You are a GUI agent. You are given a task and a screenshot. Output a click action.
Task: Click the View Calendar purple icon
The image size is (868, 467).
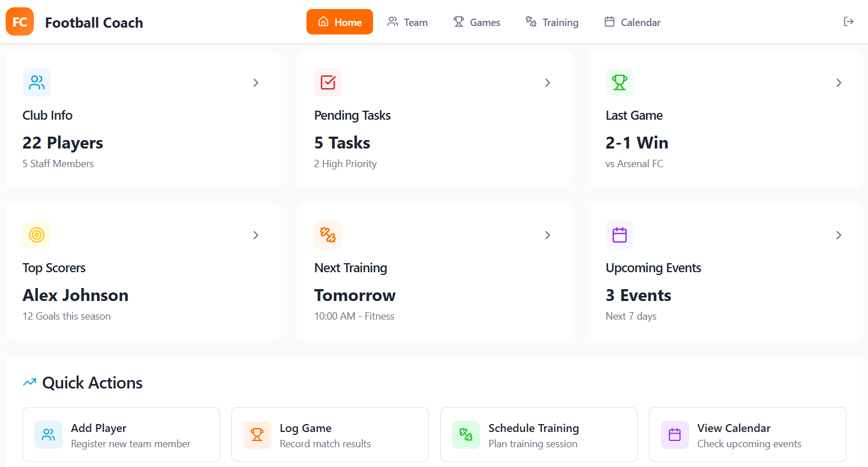pyautogui.click(x=675, y=435)
